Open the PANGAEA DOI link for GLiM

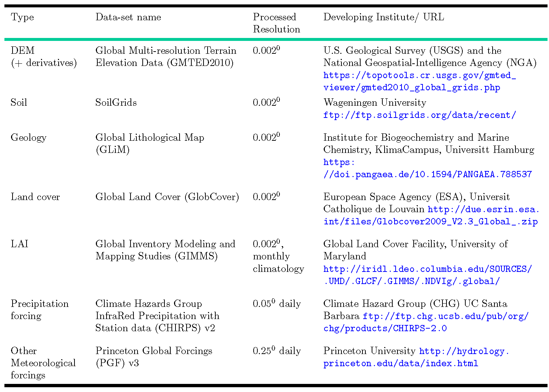pos(427,174)
